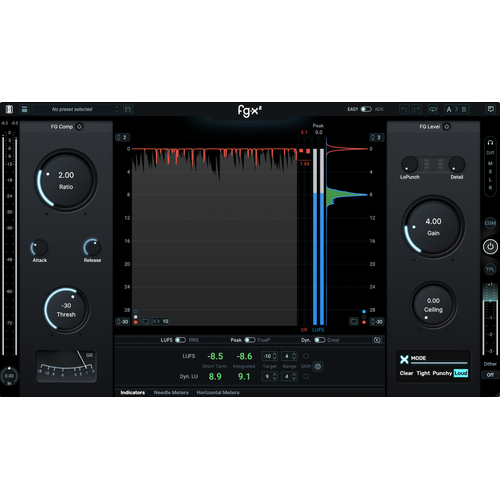Enable the headphones monitor icon
Image resolution: width=500 pixels, height=500 pixels.
(x=490, y=143)
